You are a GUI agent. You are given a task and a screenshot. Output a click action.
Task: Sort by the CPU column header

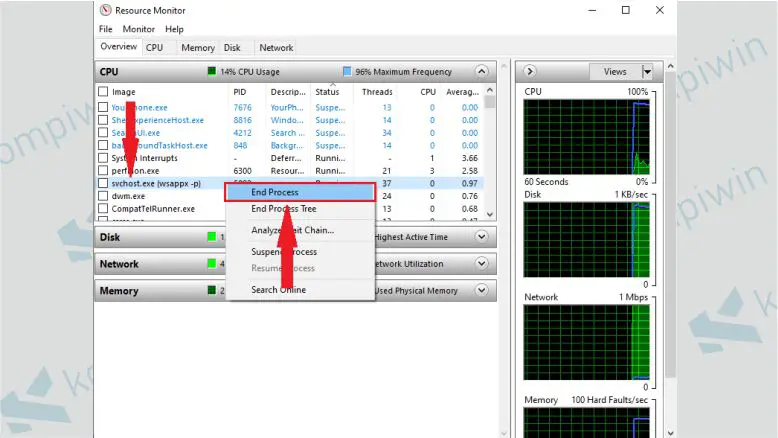[x=428, y=92]
